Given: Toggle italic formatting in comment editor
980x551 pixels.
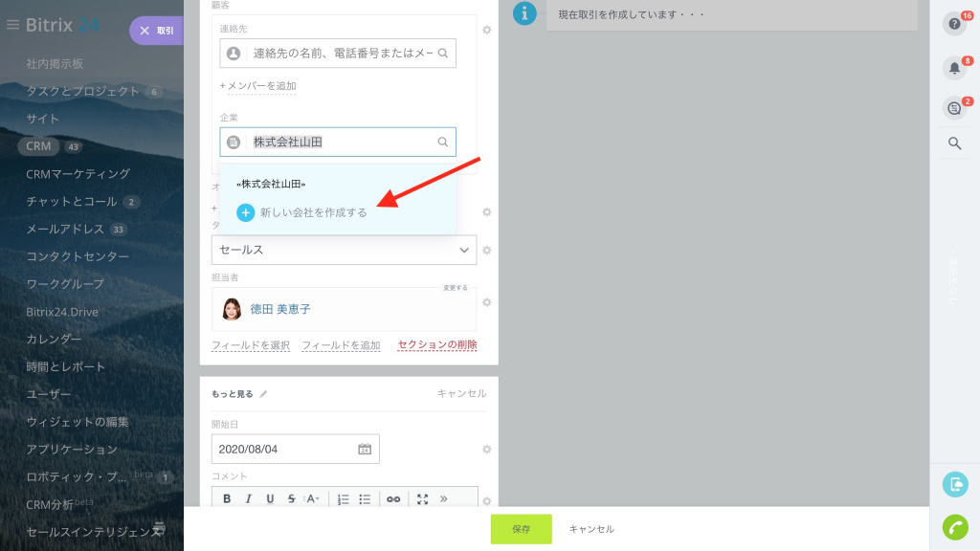Looking at the screenshot, I should pyautogui.click(x=248, y=498).
